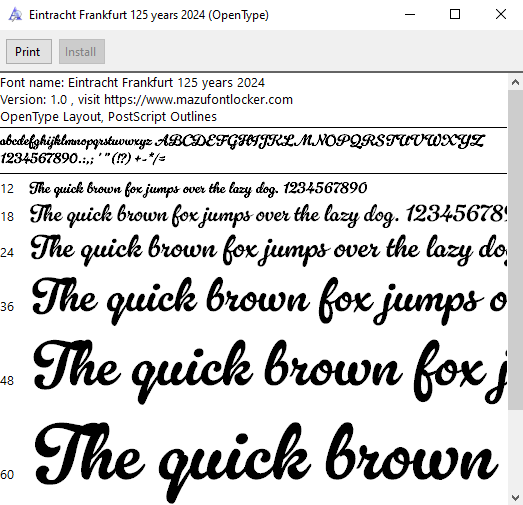The width and height of the screenshot is (523, 505).
Task: Click the Print button
Action: pos(29,52)
